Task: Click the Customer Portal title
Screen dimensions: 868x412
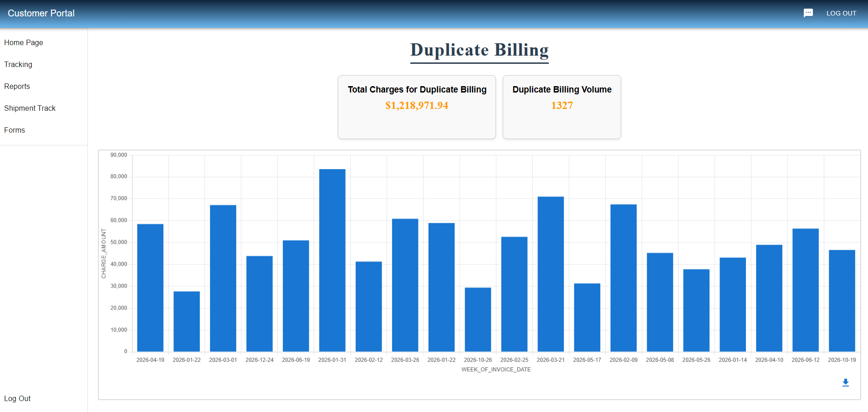Action: [41, 13]
